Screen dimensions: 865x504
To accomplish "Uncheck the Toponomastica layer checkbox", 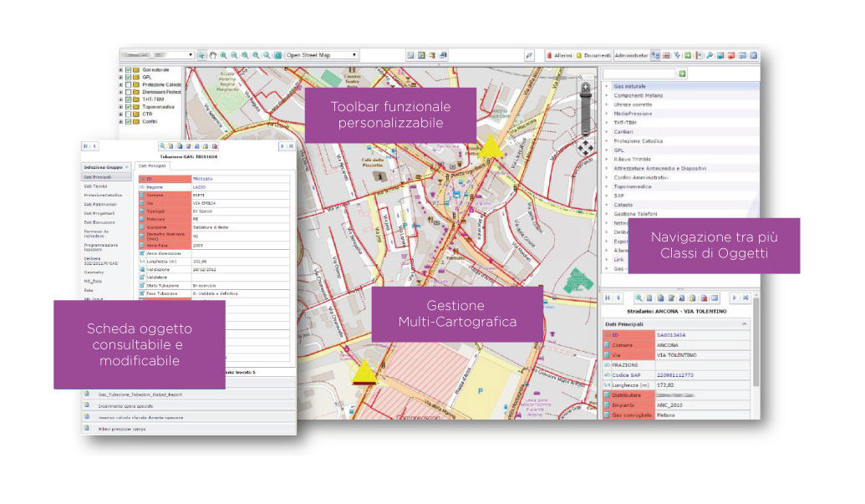I will tap(128, 107).
